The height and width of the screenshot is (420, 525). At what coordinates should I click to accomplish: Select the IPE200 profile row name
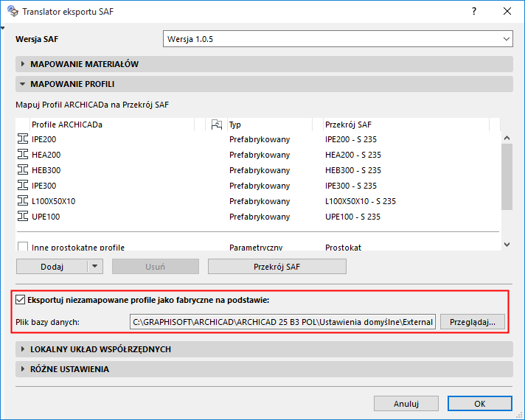(44, 139)
